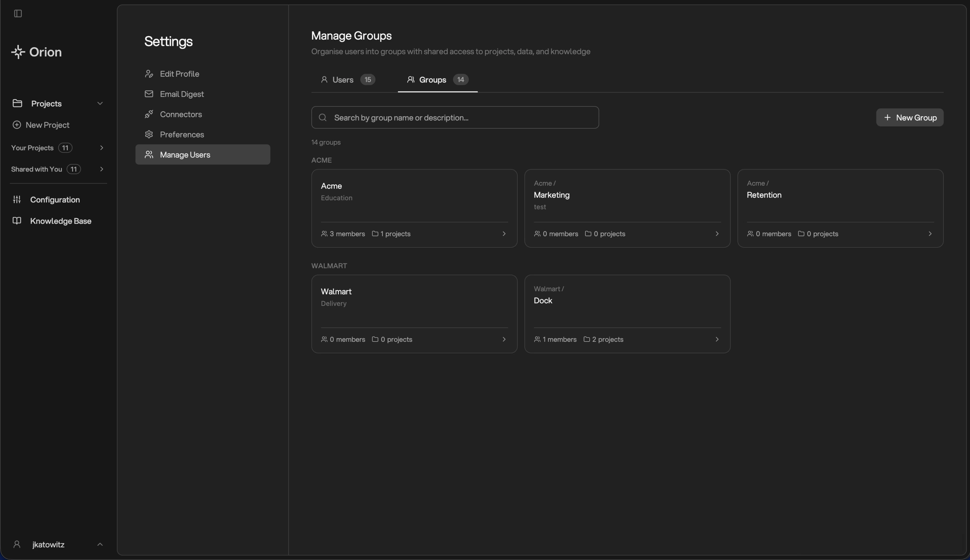Click projects folder icon on Retention card

[x=801, y=233]
